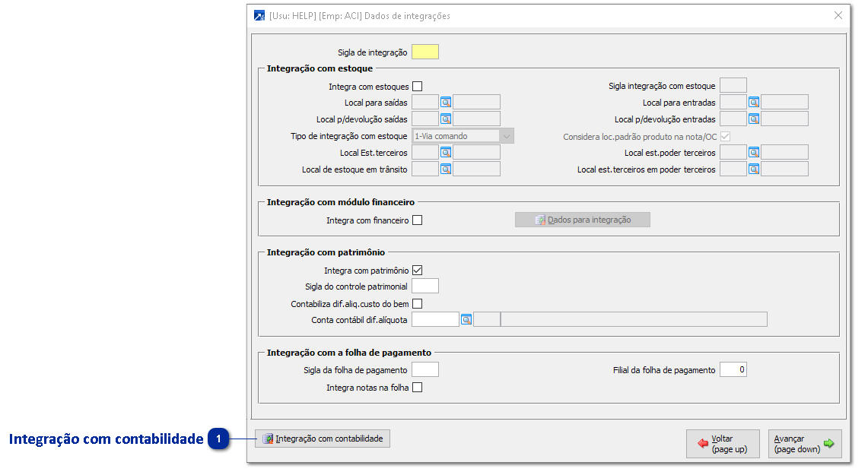The height and width of the screenshot is (475, 868).
Task: Click Local para saídas code field
Action: (425, 102)
